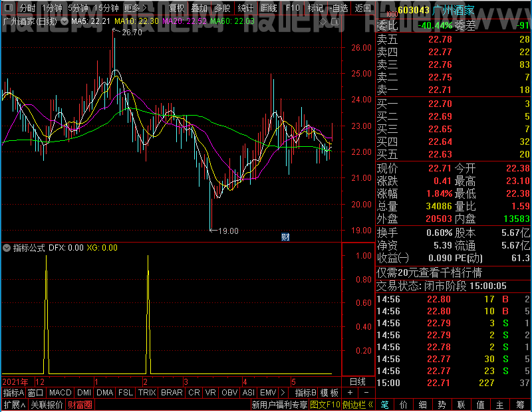Viewport: 532px width, 412px height.
Task: Click the 买一 price 22.70
Action: (440, 104)
